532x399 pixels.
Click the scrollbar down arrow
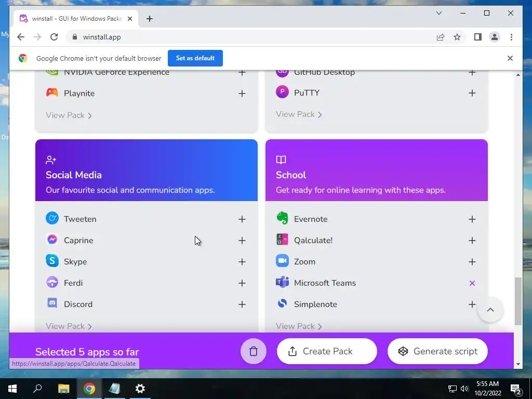pos(518,364)
